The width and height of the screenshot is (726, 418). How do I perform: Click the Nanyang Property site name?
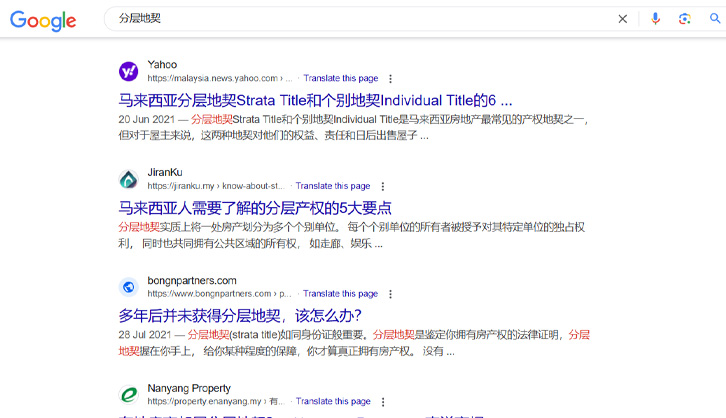coord(189,388)
